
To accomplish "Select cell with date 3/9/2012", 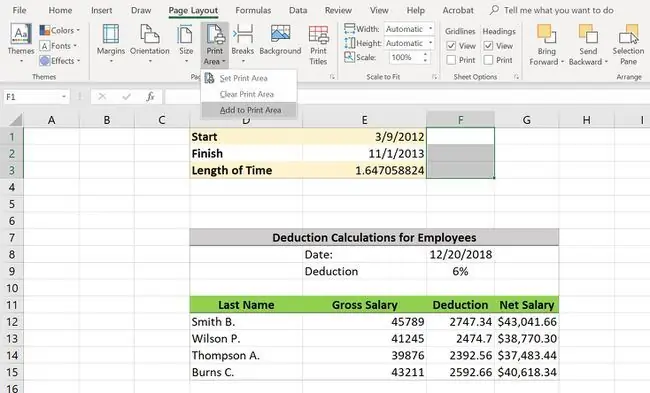I will (364, 136).
